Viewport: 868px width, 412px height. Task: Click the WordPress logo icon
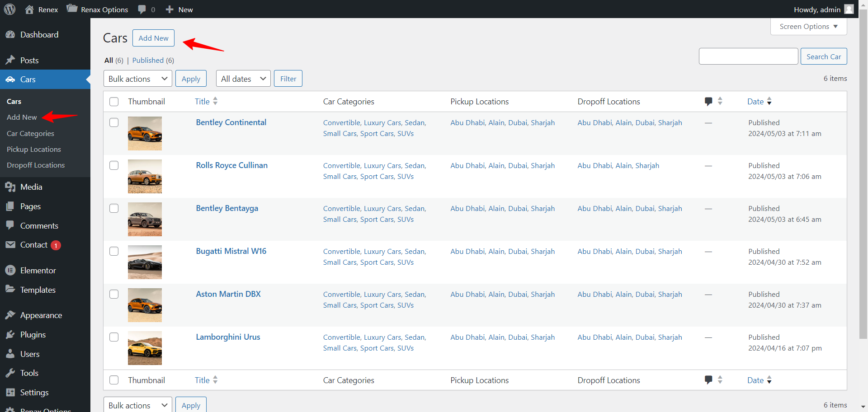(x=9, y=9)
